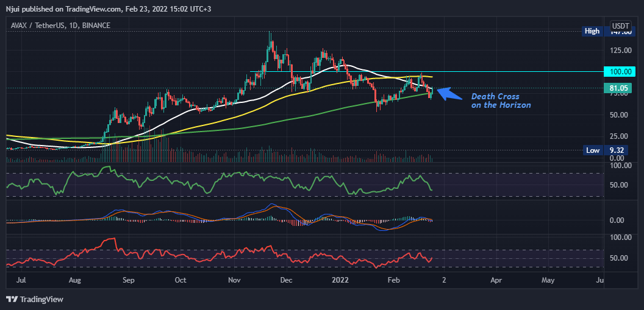Select the Dec label on time axis
The image size is (644, 310).
(286, 281)
